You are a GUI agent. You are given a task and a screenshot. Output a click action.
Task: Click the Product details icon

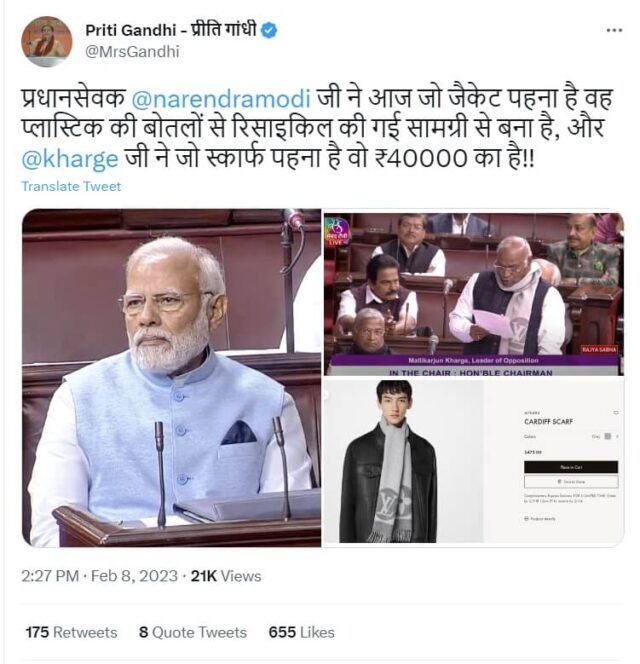pos(526,518)
